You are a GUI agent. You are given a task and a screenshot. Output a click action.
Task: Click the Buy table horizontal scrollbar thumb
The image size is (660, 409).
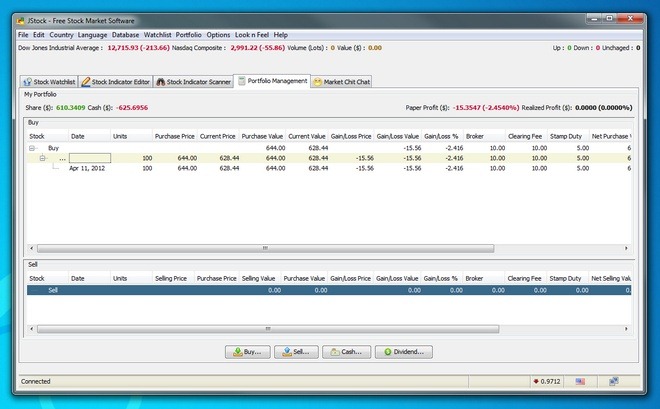tap(265, 248)
